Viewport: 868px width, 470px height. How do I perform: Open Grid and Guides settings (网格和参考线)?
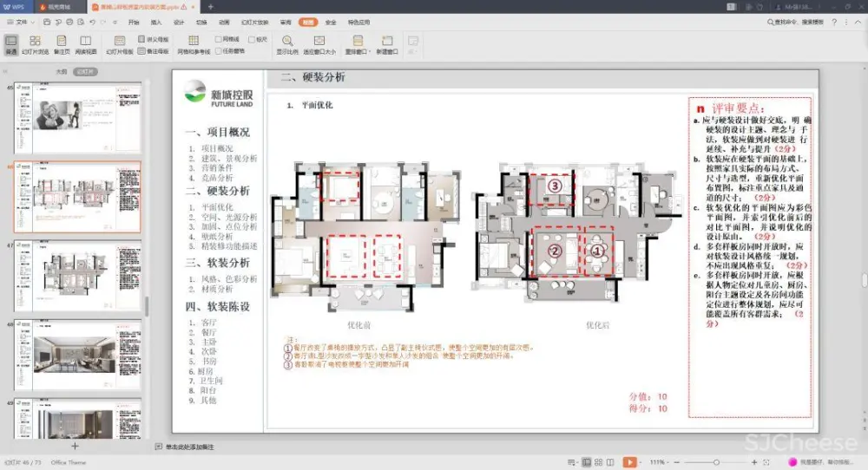pos(194,44)
